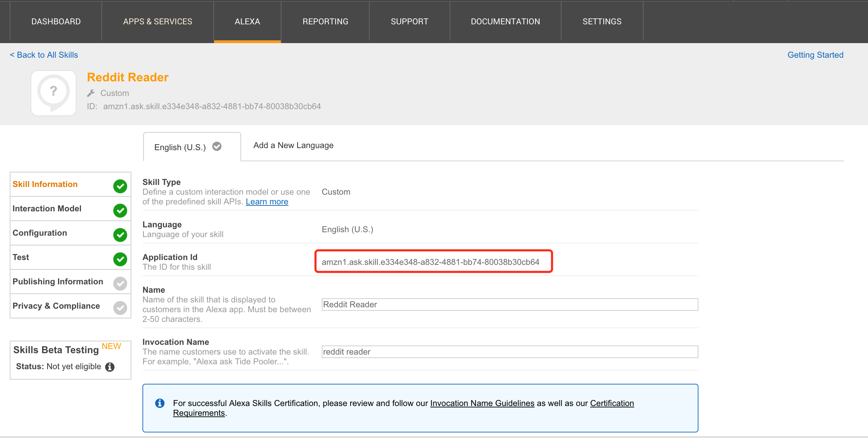This screenshot has width=868, height=438.
Task: Click Skills Beta Testing heading
Action: (56, 350)
